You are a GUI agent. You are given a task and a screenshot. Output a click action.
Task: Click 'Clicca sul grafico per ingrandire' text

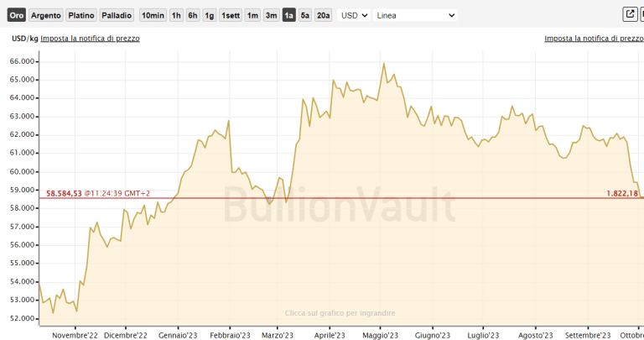[340, 313]
